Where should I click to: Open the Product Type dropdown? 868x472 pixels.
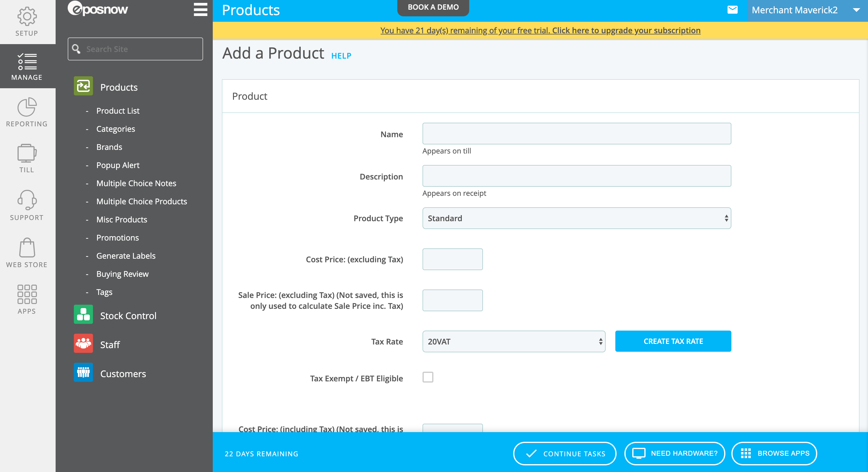click(x=576, y=218)
